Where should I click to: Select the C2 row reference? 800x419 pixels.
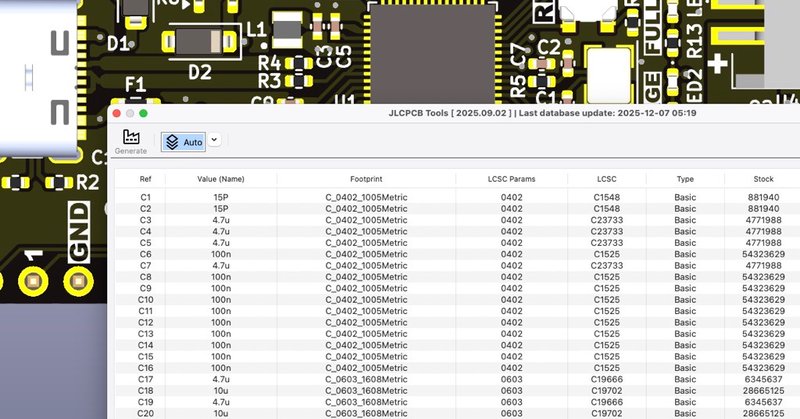tap(145, 208)
